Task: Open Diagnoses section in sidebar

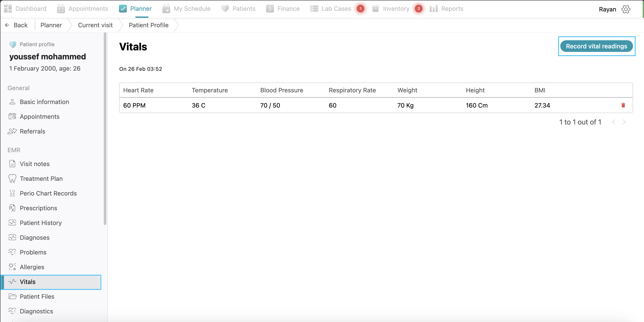Action: 35,237
